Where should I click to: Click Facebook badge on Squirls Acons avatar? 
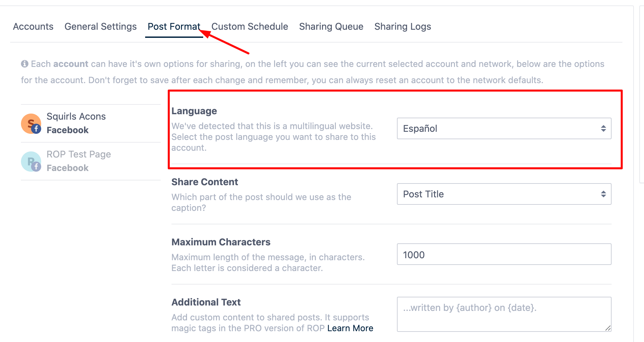click(36, 129)
